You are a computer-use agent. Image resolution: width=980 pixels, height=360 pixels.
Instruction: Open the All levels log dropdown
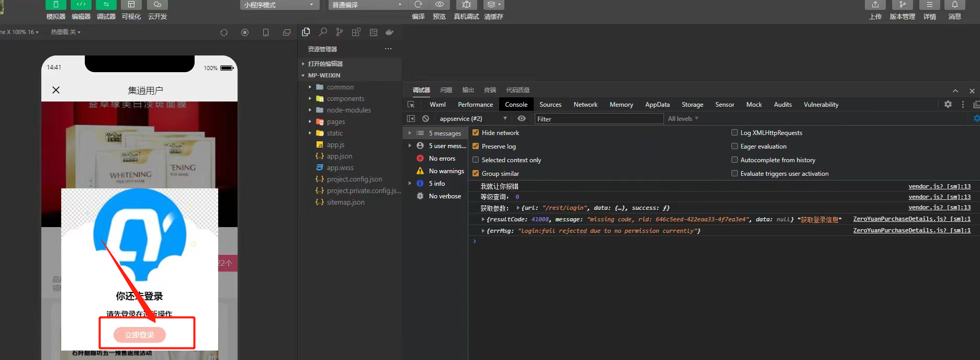click(683, 119)
